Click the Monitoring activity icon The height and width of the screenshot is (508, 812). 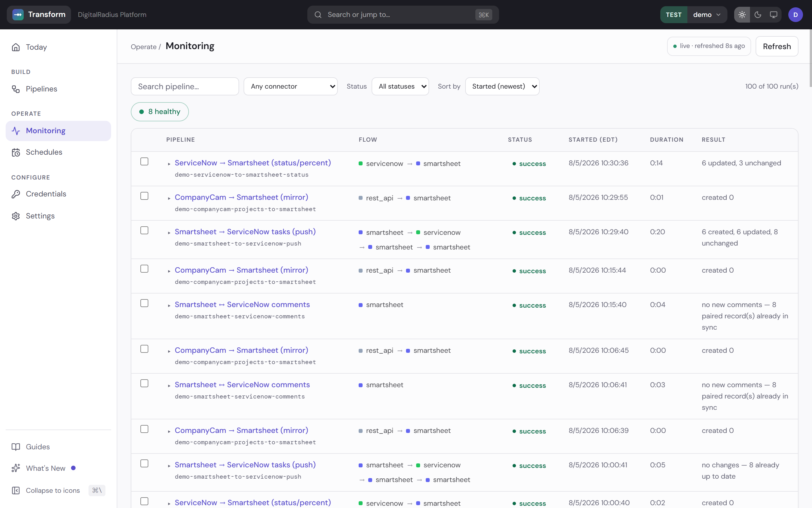(16, 131)
